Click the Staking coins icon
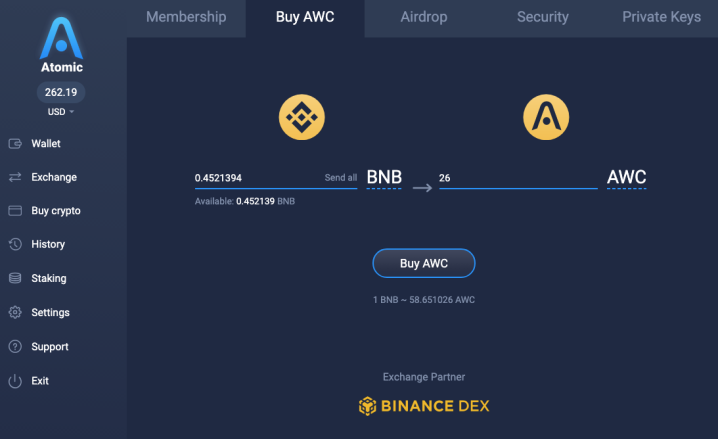 click(x=15, y=278)
